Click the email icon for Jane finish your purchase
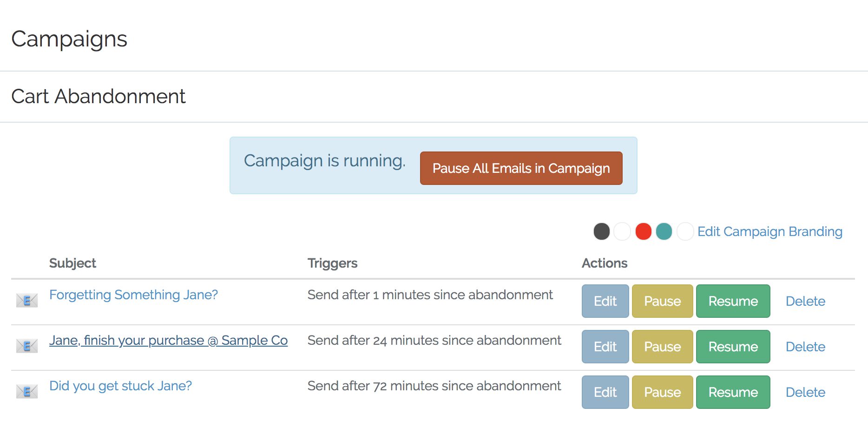Viewport: 868px width, 447px height. click(x=26, y=346)
